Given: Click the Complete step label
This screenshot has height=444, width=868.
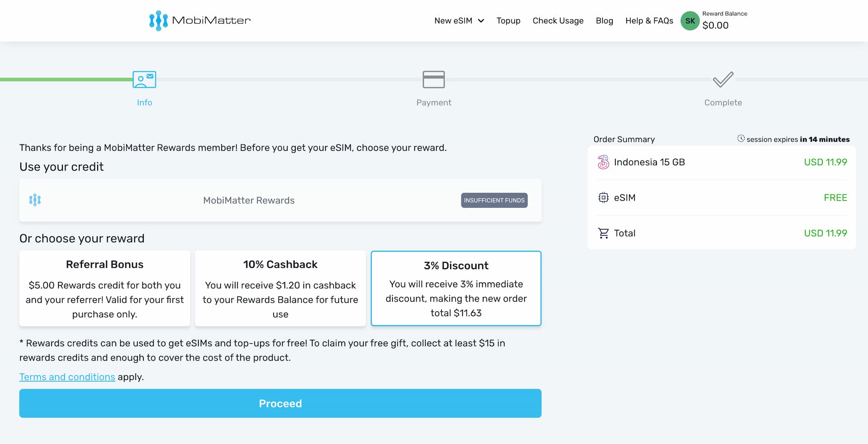Looking at the screenshot, I should pos(723,103).
